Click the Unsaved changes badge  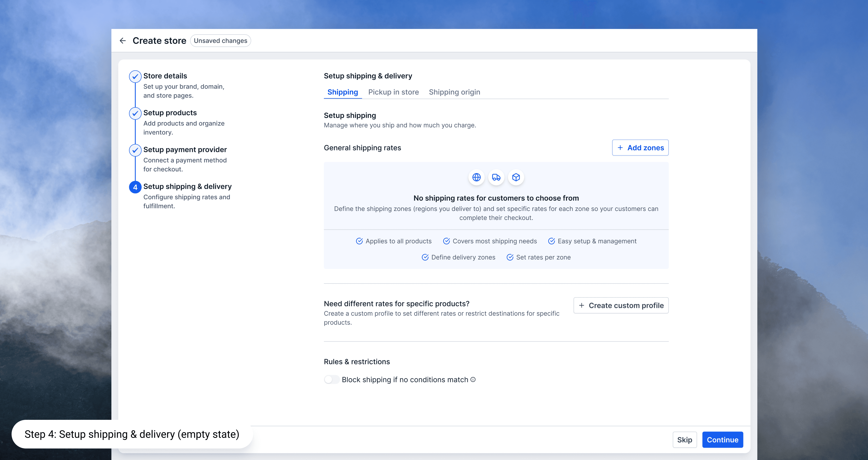tap(220, 41)
